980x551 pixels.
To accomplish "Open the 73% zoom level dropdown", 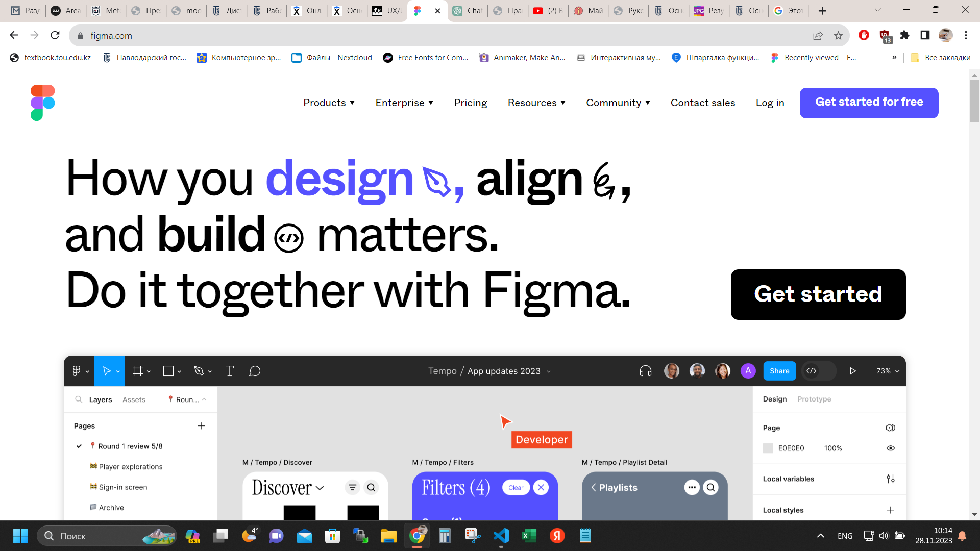I will point(888,371).
